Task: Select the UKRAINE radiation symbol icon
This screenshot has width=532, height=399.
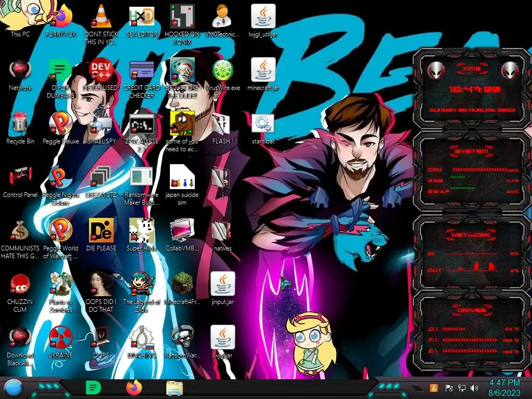Action: click(61, 337)
